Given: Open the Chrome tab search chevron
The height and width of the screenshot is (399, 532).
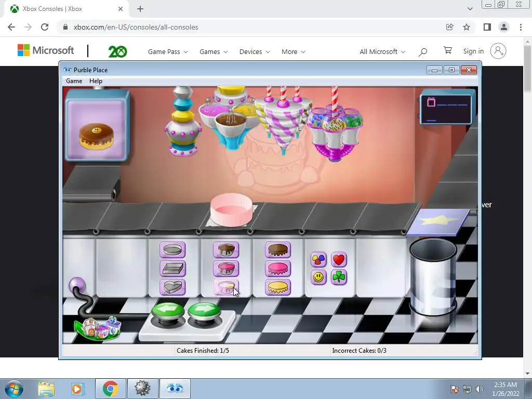Looking at the screenshot, I should point(470,9).
